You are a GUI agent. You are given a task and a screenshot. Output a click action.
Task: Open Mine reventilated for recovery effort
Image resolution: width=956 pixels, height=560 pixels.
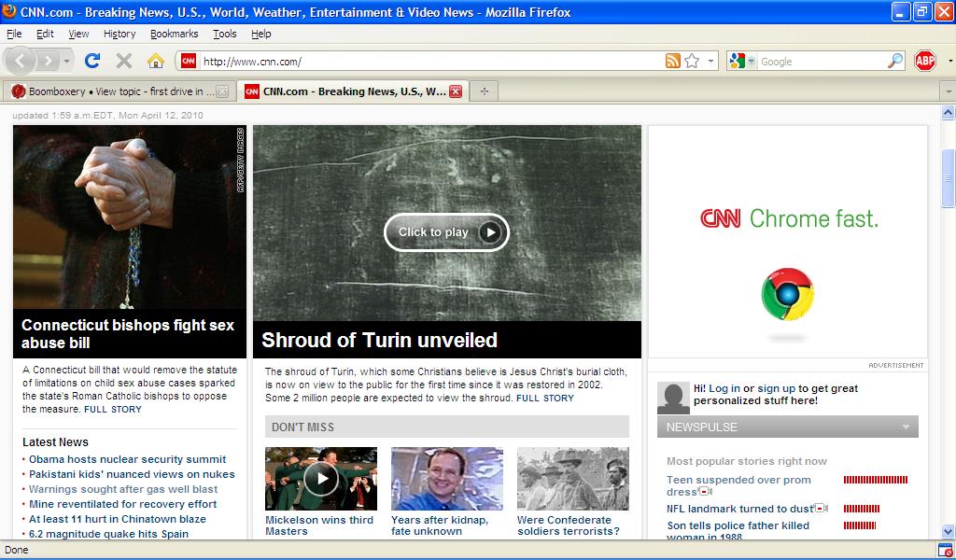122,504
